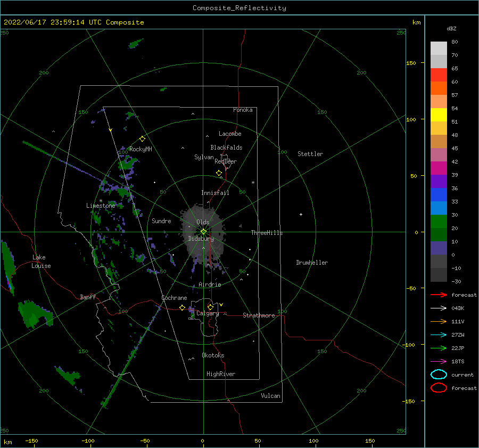Screen dimensions: 479x448
Task: Click the Ponoka city label
Action: 243,110
